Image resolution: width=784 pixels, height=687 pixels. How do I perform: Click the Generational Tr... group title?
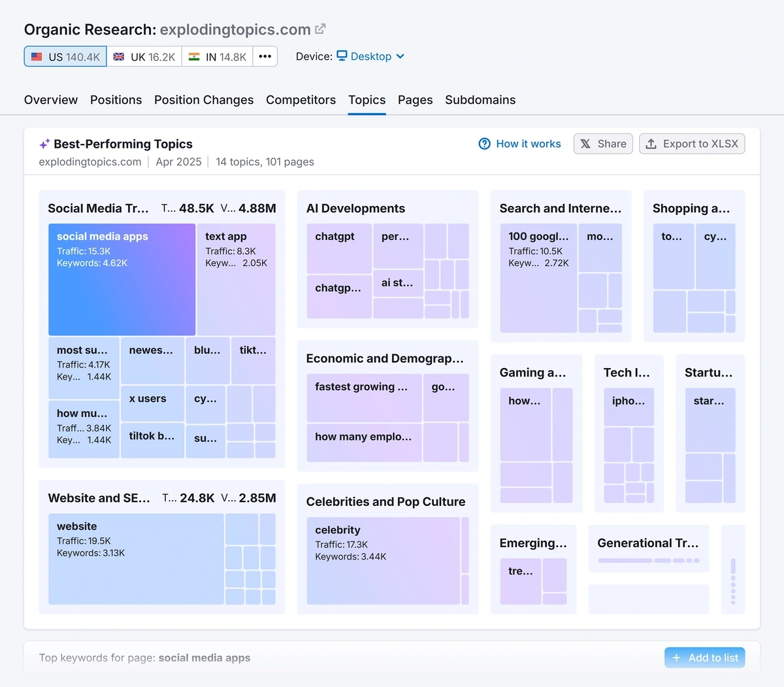[647, 543]
